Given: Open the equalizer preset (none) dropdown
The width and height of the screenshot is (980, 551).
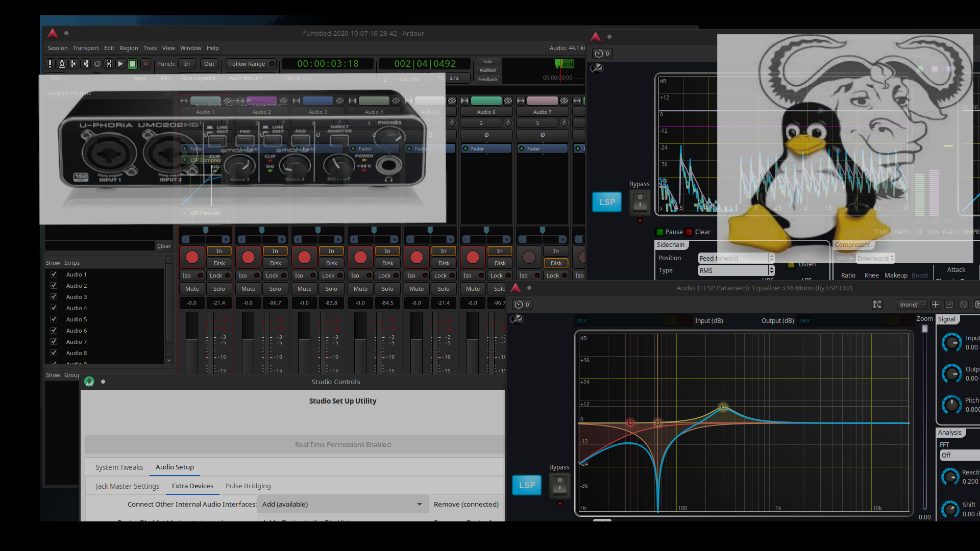Looking at the screenshot, I should [912, 305].
